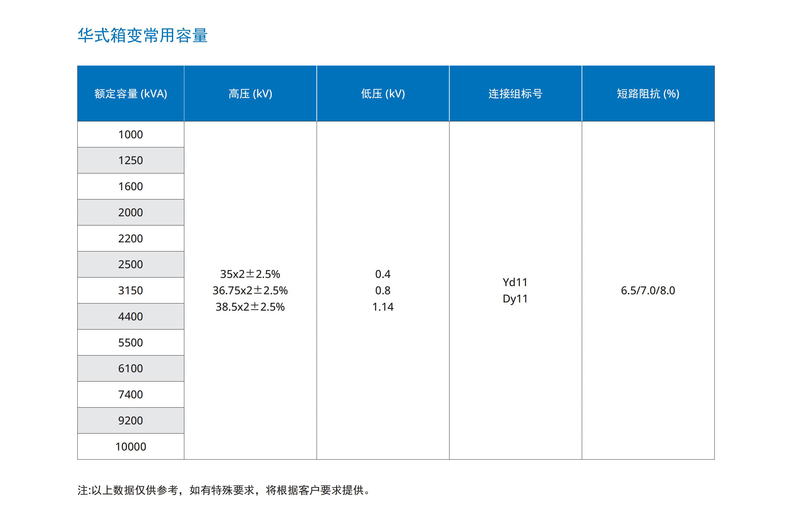The height and width of the screenshot is (519, 812).
Task: Select the 高压 (kV) column header
Action: point(250,93)
